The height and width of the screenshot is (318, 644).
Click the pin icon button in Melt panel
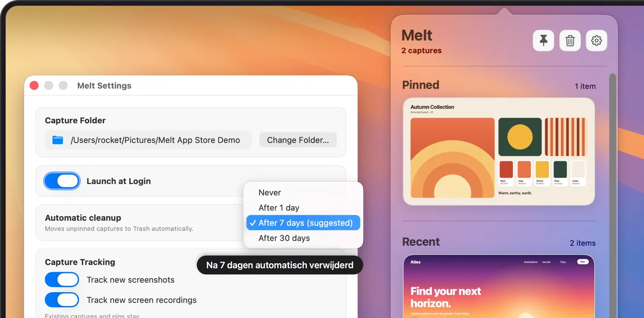click(543, 40)
